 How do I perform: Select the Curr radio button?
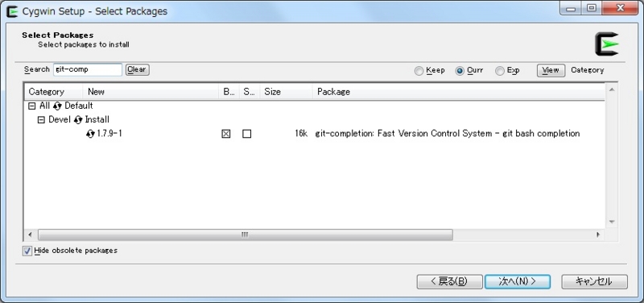tap(460, 71)
